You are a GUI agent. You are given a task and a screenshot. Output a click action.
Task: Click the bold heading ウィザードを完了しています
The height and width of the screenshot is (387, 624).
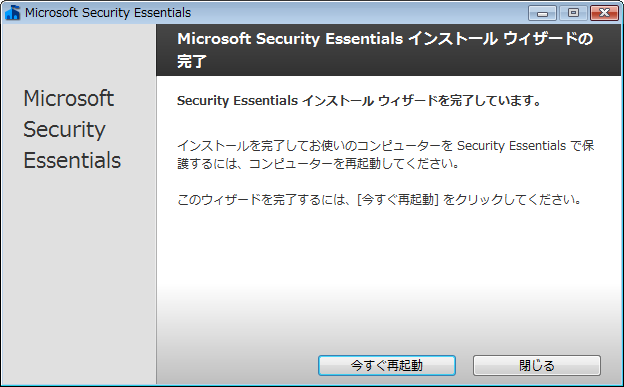pyautogui.click(x=359, y=101)
